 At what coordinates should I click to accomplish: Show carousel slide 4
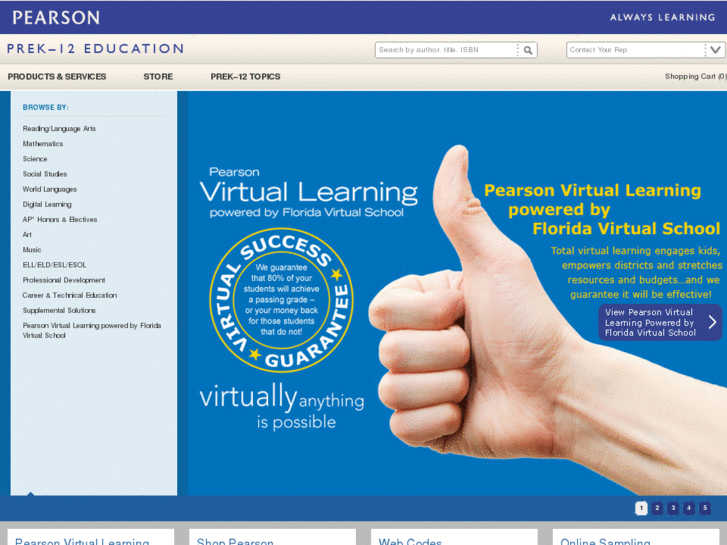(689, 508)
